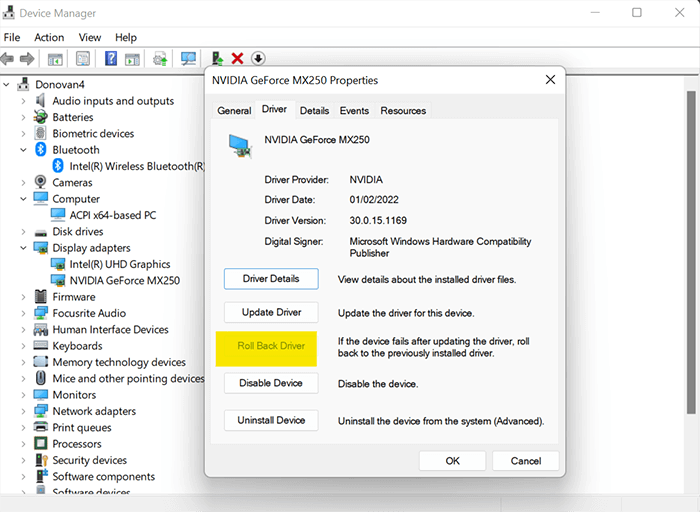700x512 pixels.
Task: Collapse the Computer category
Action: (x=23, y=199)
